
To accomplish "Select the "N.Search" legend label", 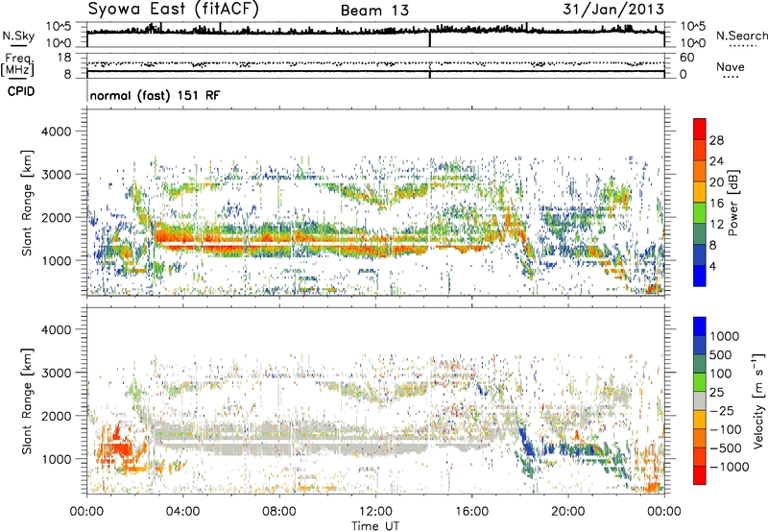I will [741, 36].
